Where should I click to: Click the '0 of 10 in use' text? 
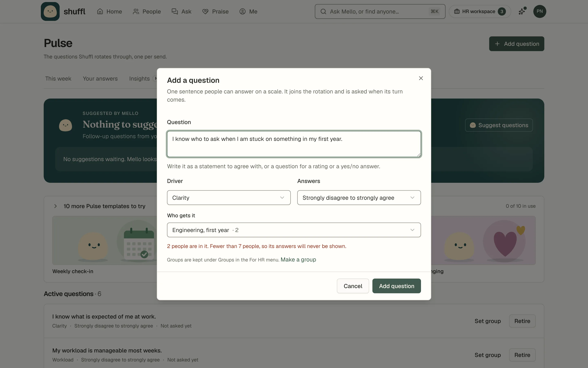pos(520,206)
